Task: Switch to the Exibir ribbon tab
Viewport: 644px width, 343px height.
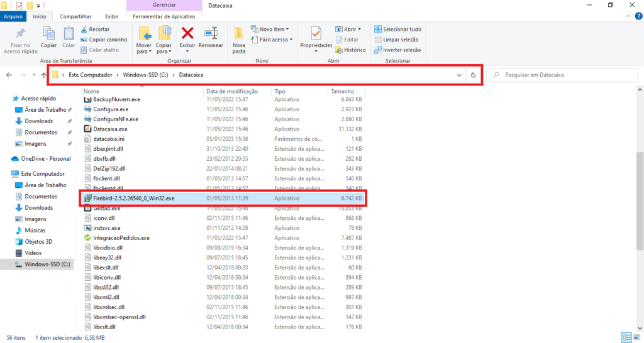Action: coord(111,17)
